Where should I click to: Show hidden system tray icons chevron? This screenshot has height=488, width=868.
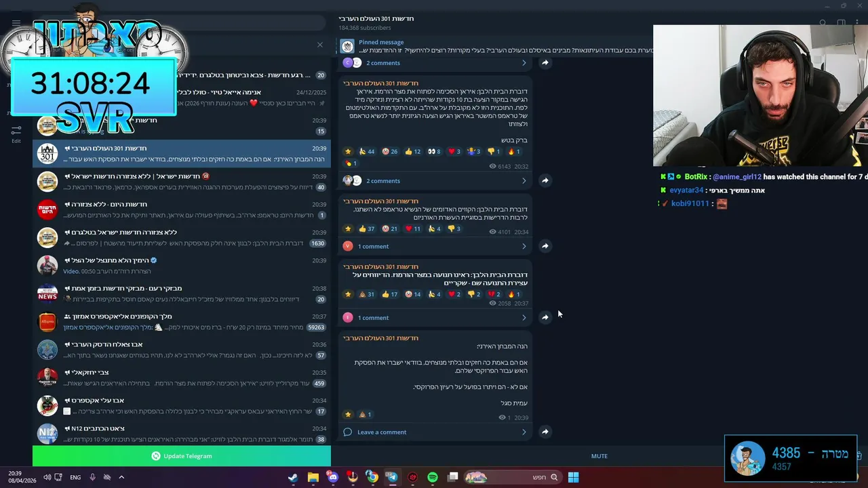coord(121,477)
